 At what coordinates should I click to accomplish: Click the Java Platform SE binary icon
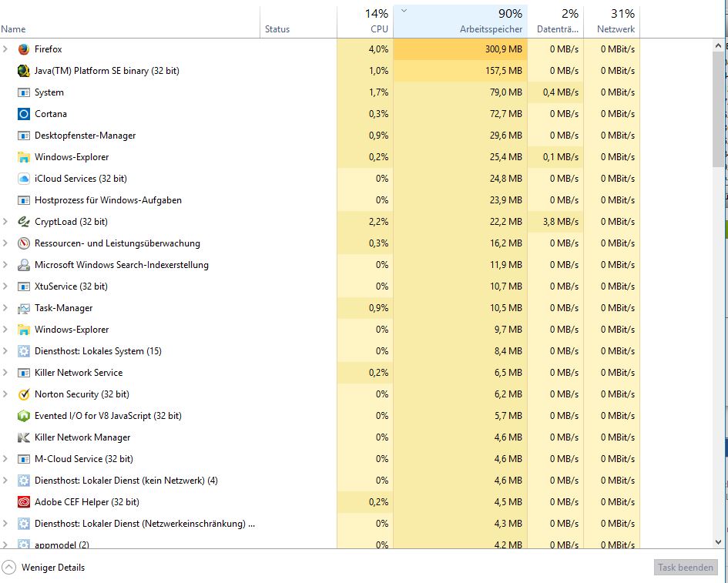pyautogui.click(x=24, y=71)
